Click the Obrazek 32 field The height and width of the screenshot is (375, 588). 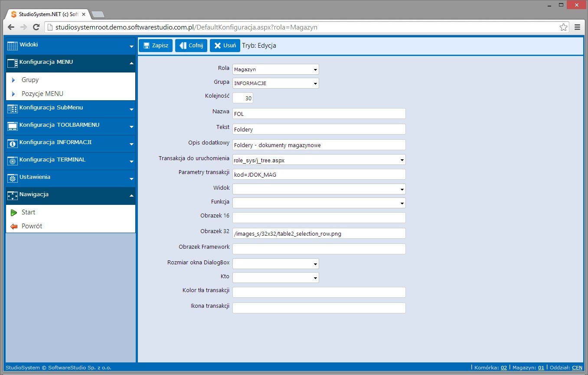click(319, 234)
